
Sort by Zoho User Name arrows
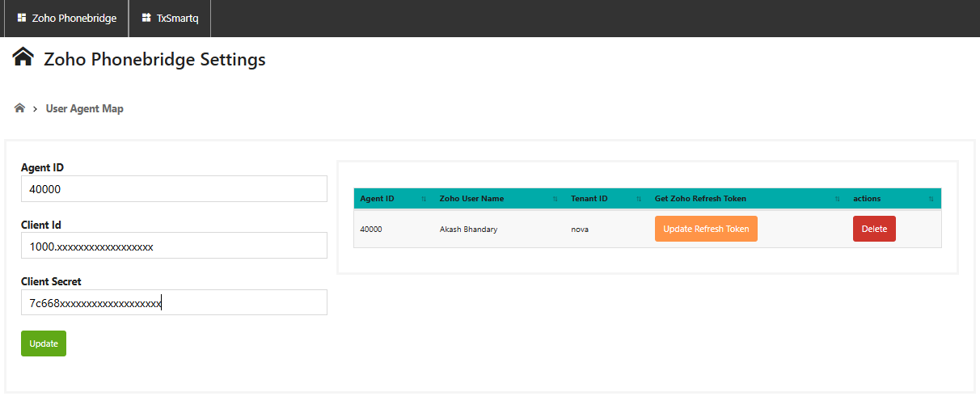555,199
